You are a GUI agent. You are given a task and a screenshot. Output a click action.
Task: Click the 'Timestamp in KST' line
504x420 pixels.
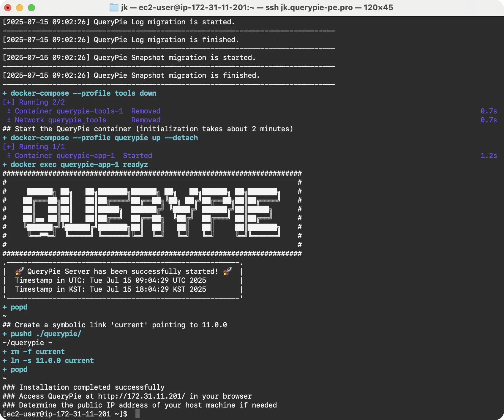[110, 289]
